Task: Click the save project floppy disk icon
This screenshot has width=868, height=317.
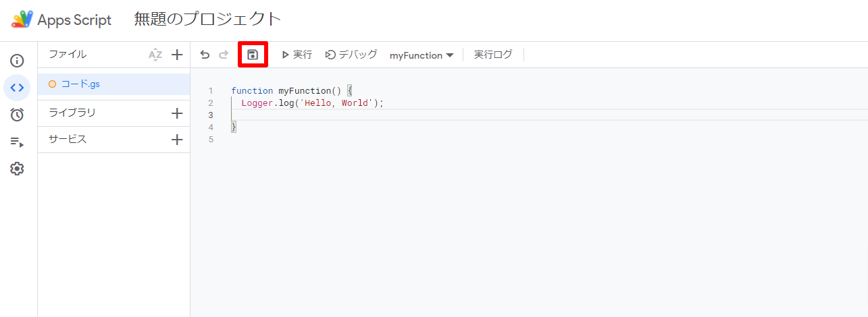Action: pos(253,55)
